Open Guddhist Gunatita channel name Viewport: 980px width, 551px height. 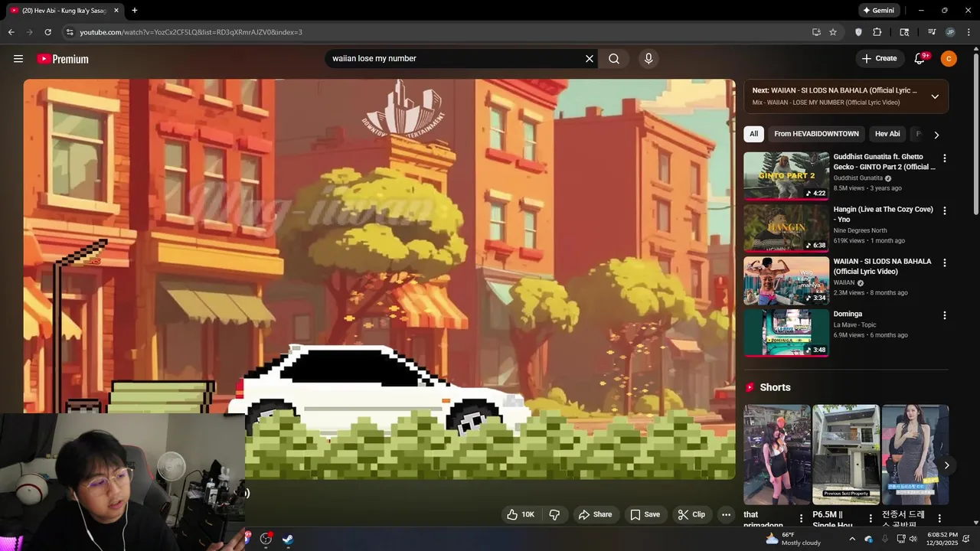click(x=858, y=178)
